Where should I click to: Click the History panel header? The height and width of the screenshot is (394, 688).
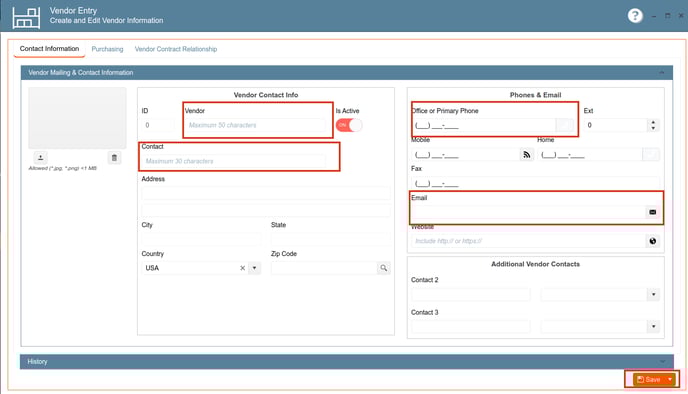(x=347, y=362)
